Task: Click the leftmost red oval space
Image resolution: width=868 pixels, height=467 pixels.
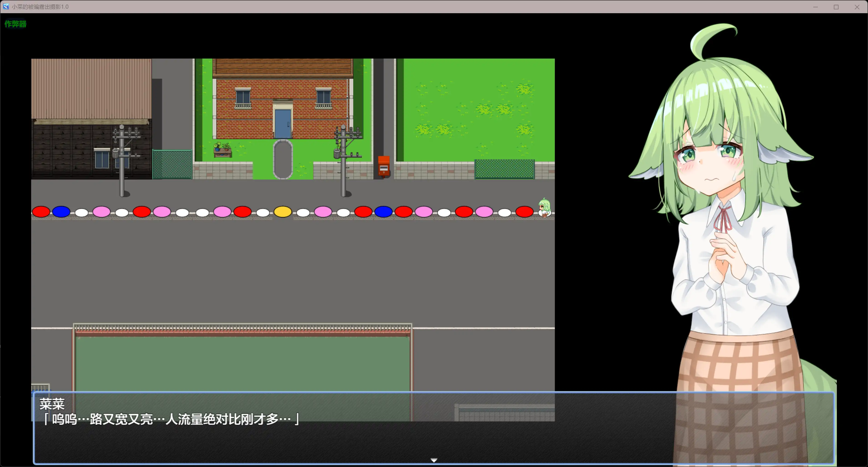Action: [41, 212]
